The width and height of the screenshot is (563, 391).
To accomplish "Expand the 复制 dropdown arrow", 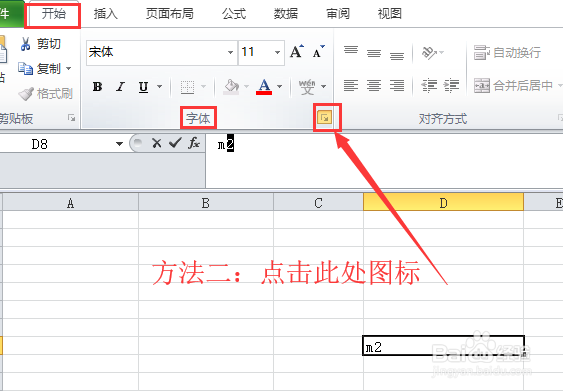I will click(x=68, y=69).
